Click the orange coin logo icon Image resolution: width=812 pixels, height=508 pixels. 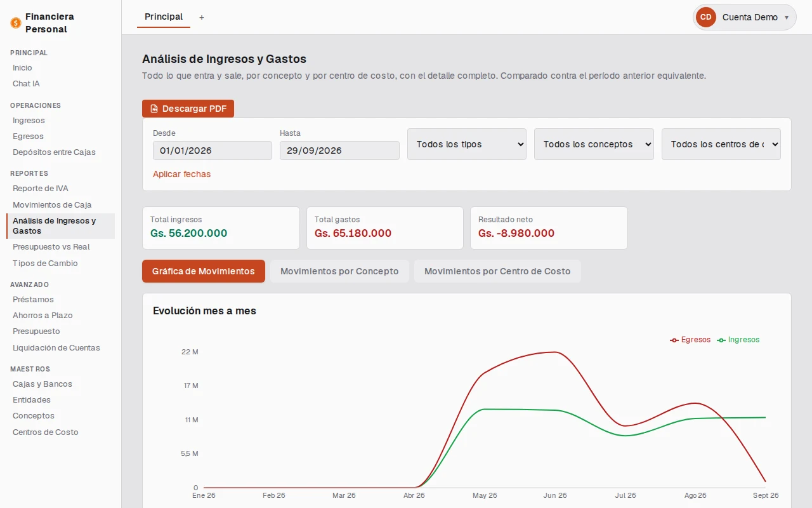[16, 23]
